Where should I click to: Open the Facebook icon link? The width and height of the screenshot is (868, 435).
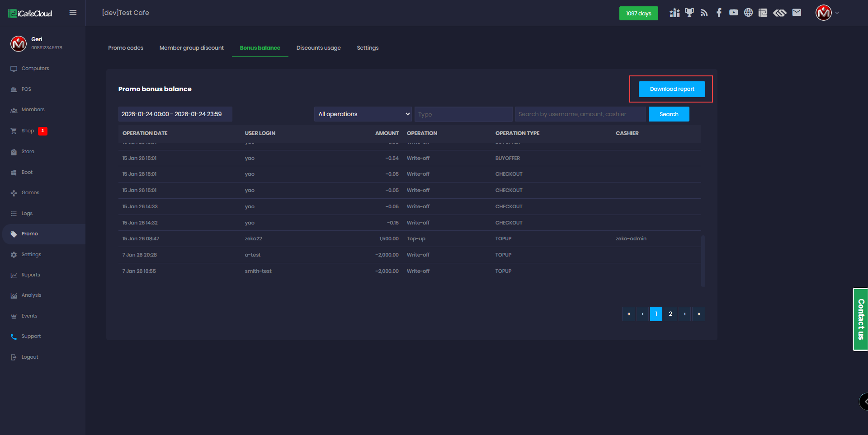point(719,13)
